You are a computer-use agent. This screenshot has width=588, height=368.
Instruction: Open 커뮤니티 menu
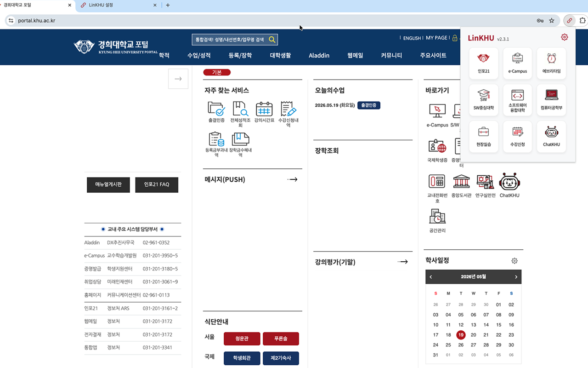391,56
